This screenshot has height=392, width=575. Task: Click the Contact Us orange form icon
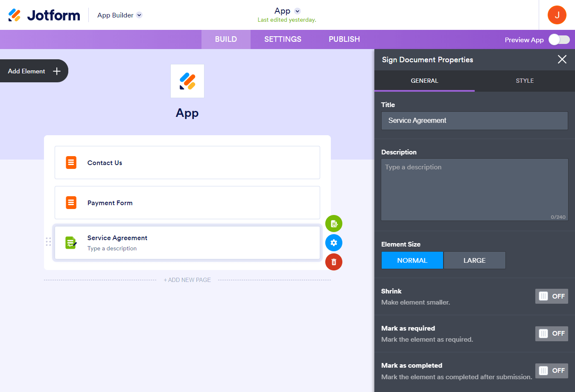pos(71,163)
